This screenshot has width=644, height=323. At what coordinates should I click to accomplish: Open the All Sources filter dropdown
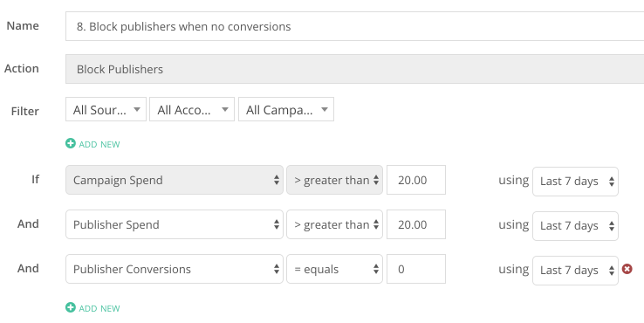pos(106,109)
